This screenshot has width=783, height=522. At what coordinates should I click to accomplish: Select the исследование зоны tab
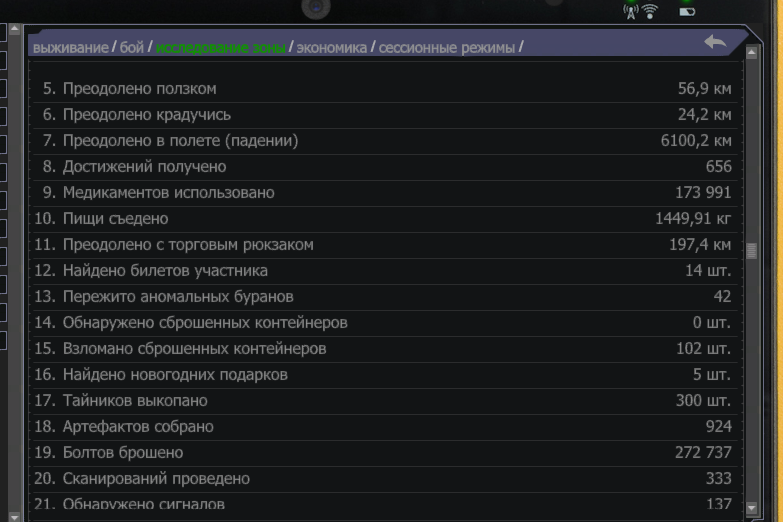[221, 47]
